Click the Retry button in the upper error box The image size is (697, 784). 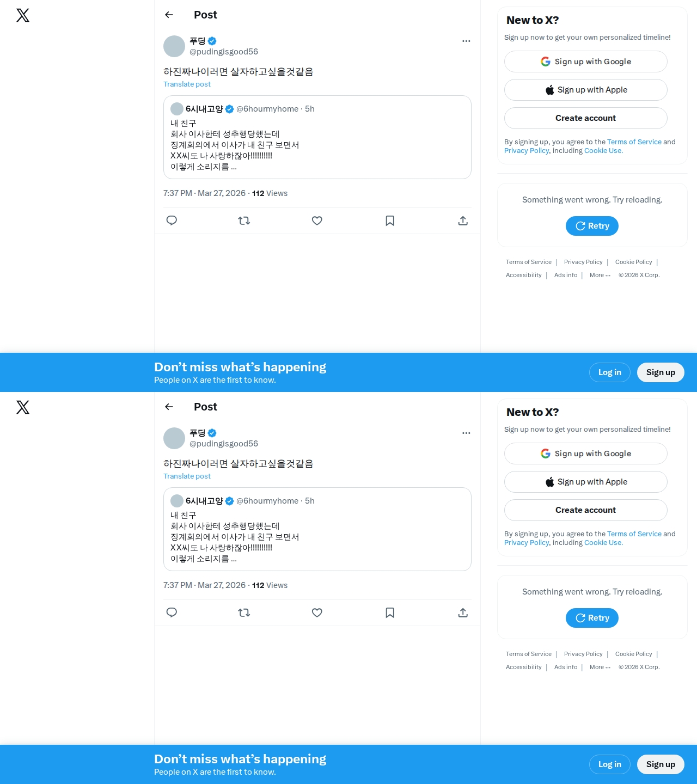click(x=592, y=226)
